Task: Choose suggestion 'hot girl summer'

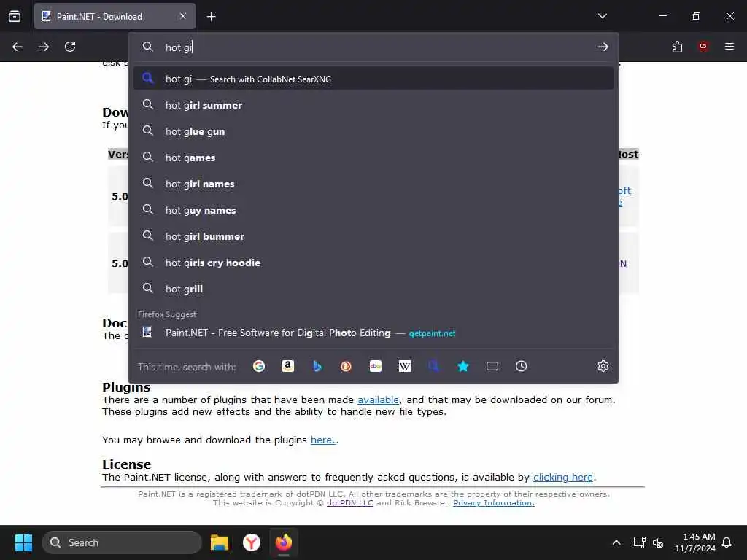Action: [x=373, y=105]
